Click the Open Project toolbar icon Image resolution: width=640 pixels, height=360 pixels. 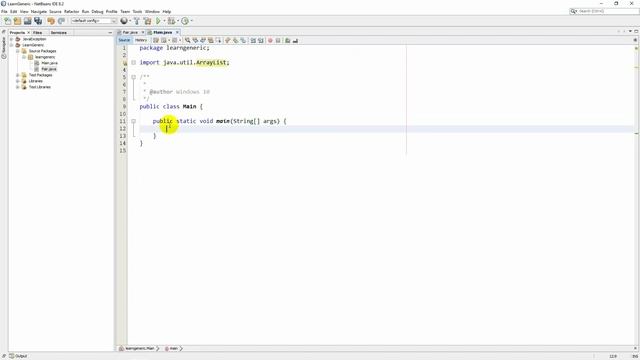click(x=28, y=21)
